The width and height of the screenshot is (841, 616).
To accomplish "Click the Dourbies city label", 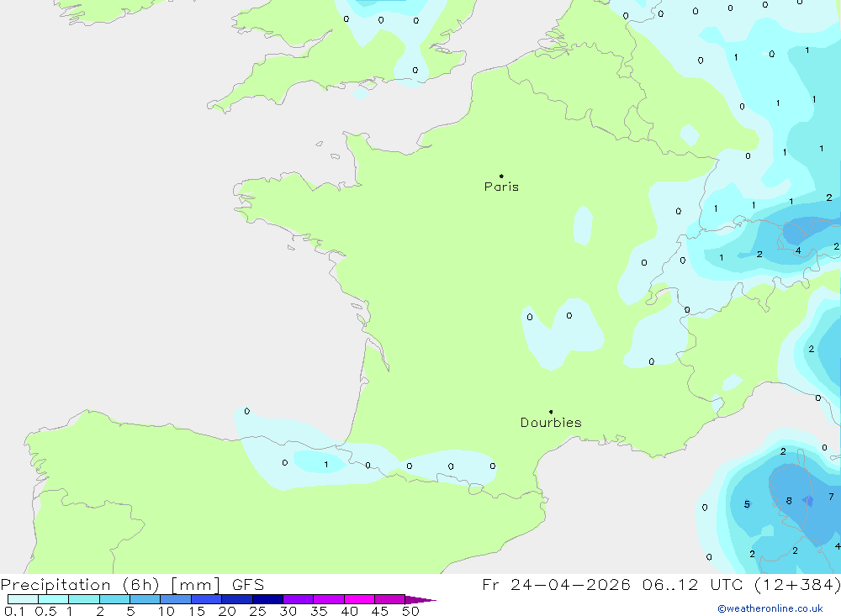I will coord(551,423).
